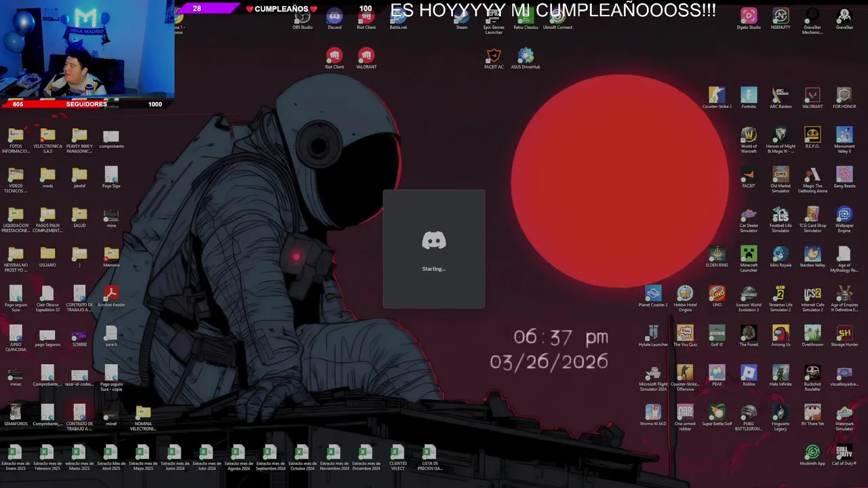Launch Call of Duty
Screen dimensions: 868x488
(x=844, y=455)
